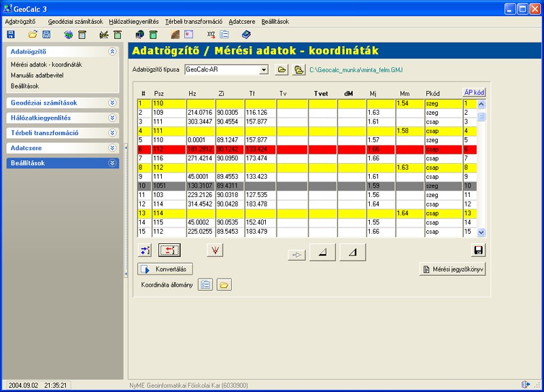Click the table scrollbar up arrow
This screenshot has height=392, width=544.
tap(481, 104)
